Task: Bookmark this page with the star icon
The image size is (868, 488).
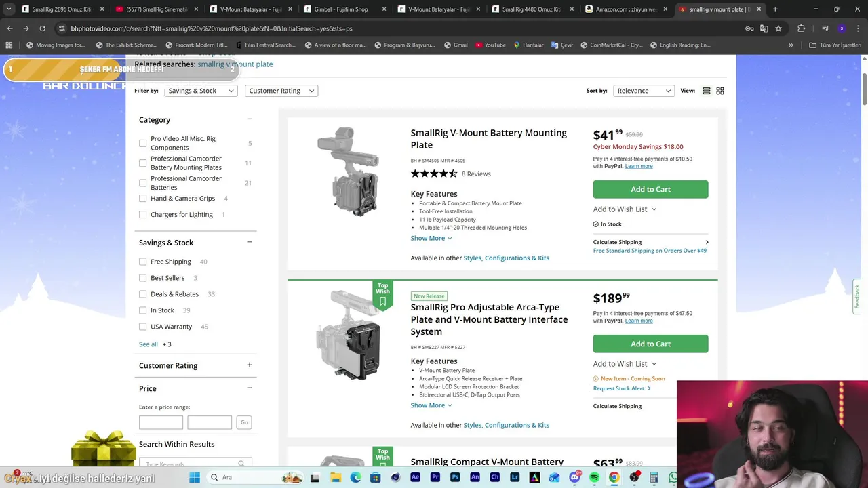Action: click(778, 28)
